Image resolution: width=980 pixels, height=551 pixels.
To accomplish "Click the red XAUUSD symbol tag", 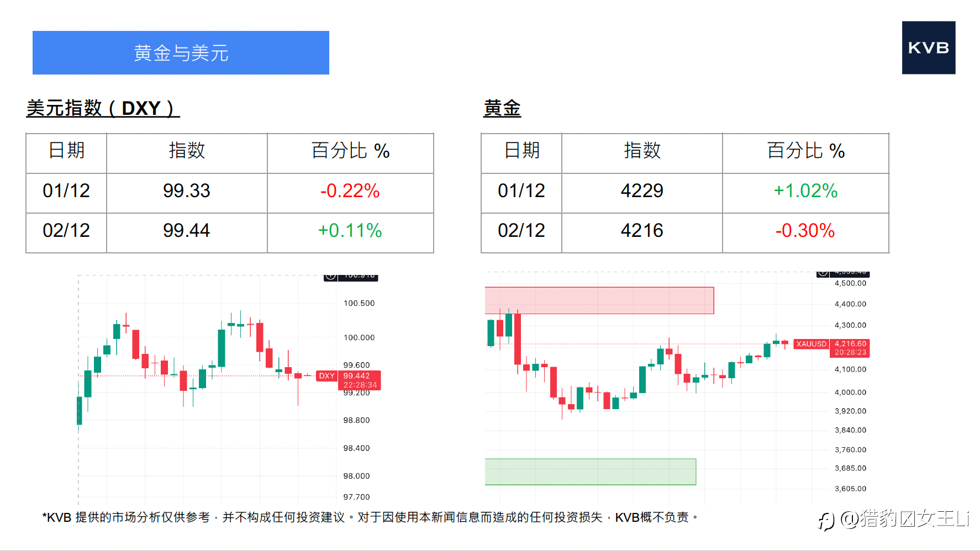I will (x=811, y=344).
